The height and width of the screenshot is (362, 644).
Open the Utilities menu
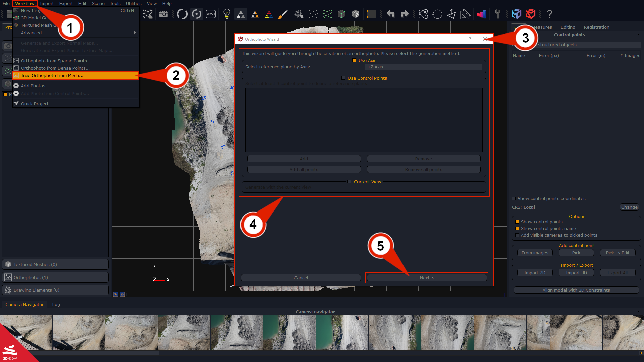pos(133,3)
